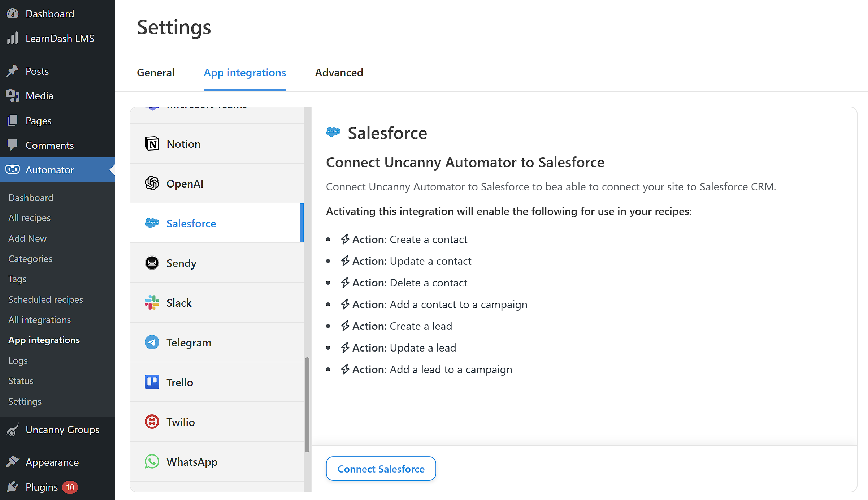
Task: Open Tags in Automator submenu
Action: (x=17, y=279)
